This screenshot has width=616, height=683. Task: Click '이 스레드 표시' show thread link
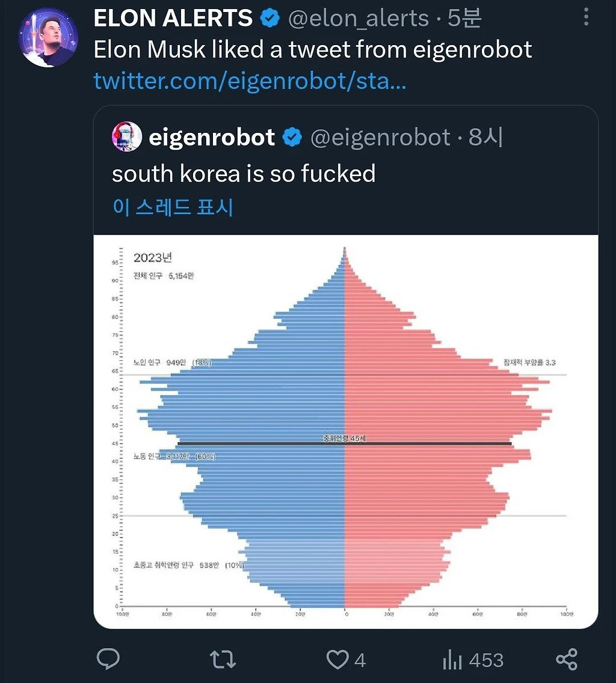pos(173,206)
